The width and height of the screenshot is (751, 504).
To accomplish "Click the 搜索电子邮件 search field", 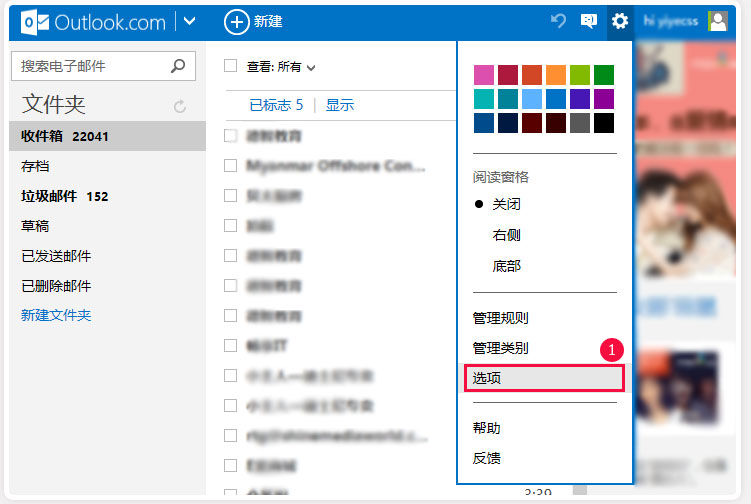I will (90, 66).
